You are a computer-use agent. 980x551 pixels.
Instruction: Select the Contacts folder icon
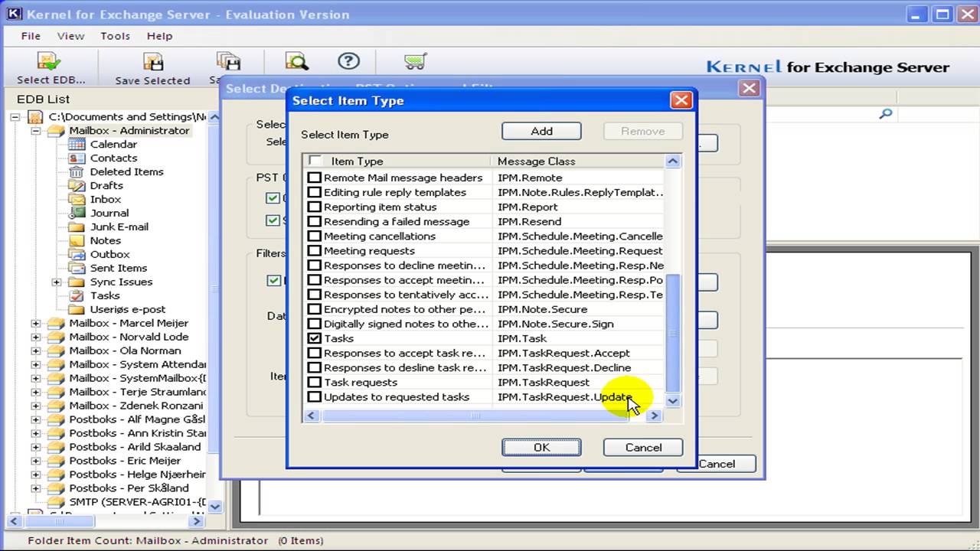[77, 158]
